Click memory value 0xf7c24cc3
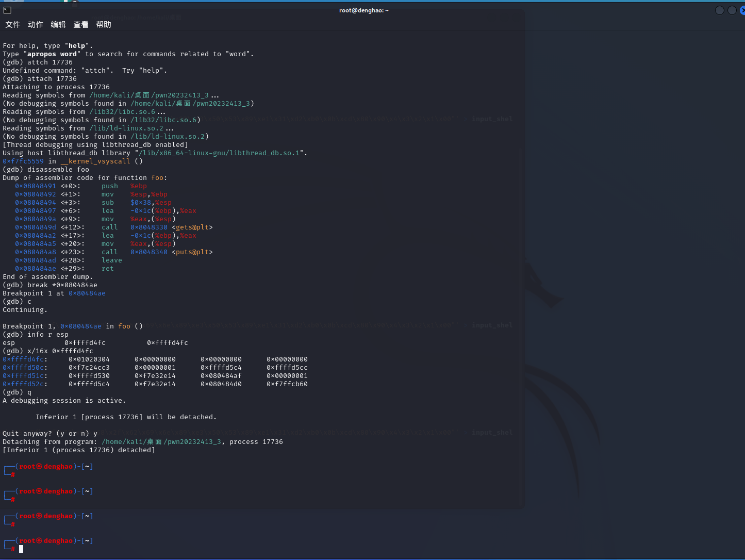Screen dimensions: 745x560 [89, 368]
